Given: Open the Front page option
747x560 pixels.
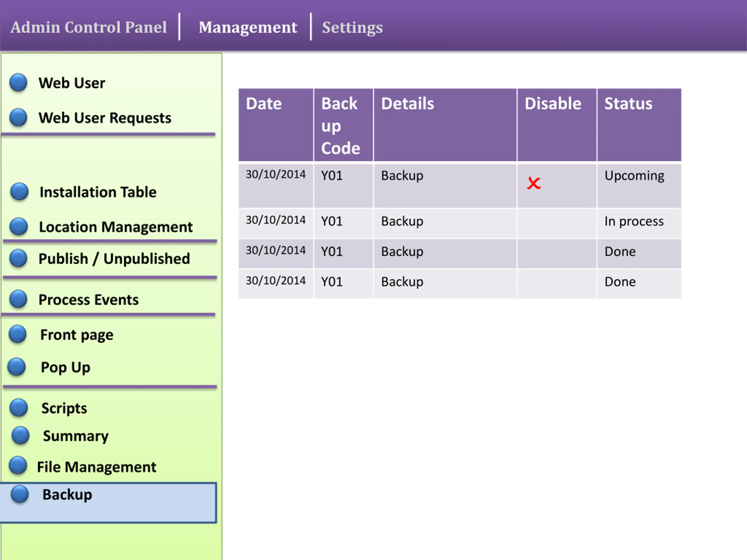Looking at the screenshot, I should coord(77,335).
